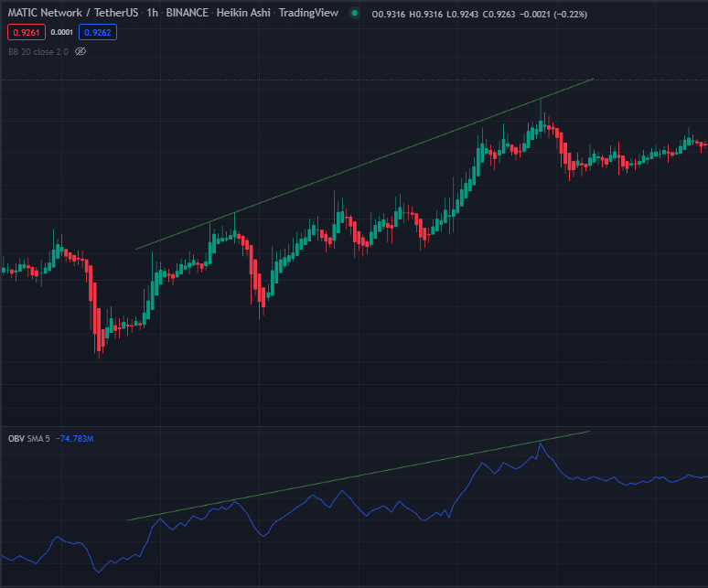Click the OBV value -74.783M
Viewport: 708px width, 588px height.
(74, 439)
